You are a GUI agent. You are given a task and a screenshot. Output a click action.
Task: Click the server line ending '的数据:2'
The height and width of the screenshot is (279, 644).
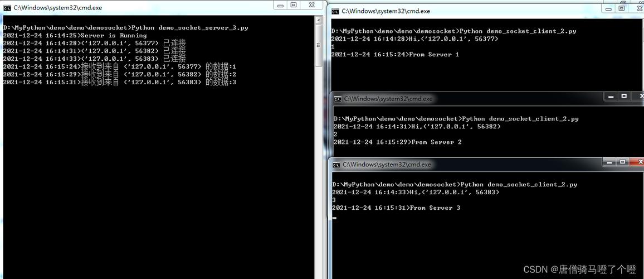coord(120,74)
